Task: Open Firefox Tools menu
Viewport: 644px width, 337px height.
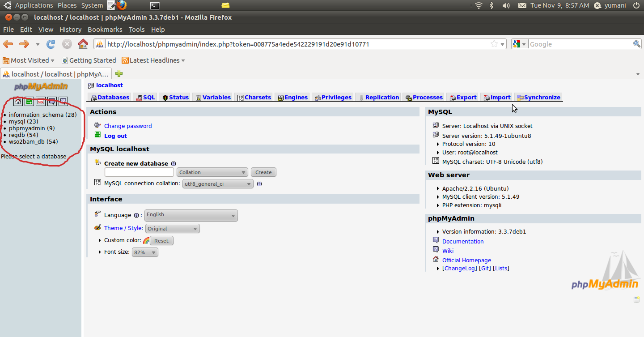Action: (136, 30)
